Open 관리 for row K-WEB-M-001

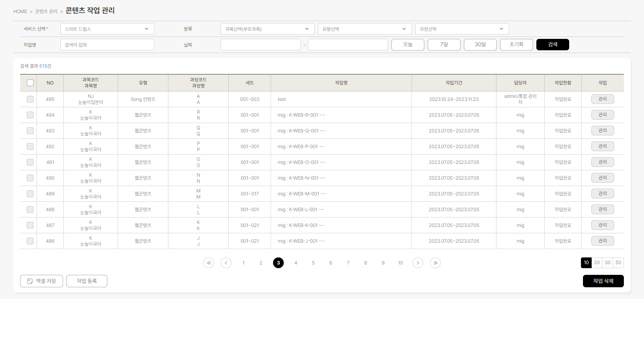click(603, 193)
